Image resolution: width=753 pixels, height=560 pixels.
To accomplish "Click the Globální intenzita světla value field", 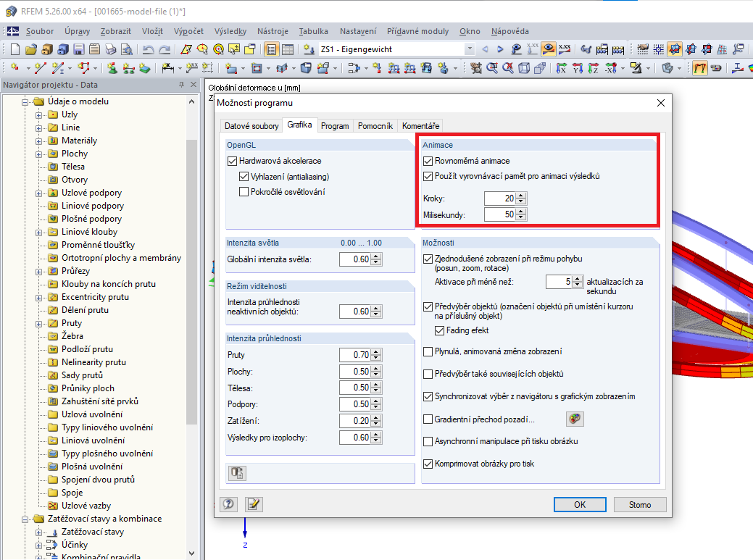I will [355, 259].
